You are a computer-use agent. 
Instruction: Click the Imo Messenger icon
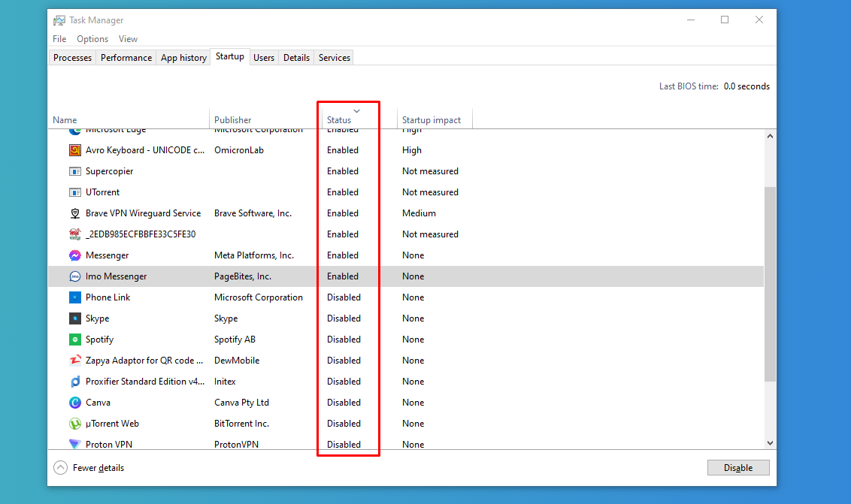(x=75, y=276)
